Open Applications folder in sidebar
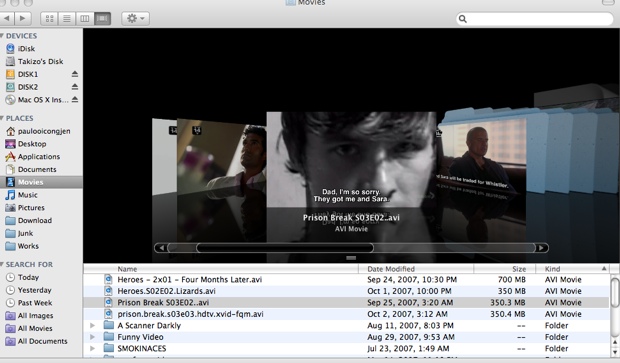Image resolution: width=620 pixels, height=363 pixels. (39, 157)
